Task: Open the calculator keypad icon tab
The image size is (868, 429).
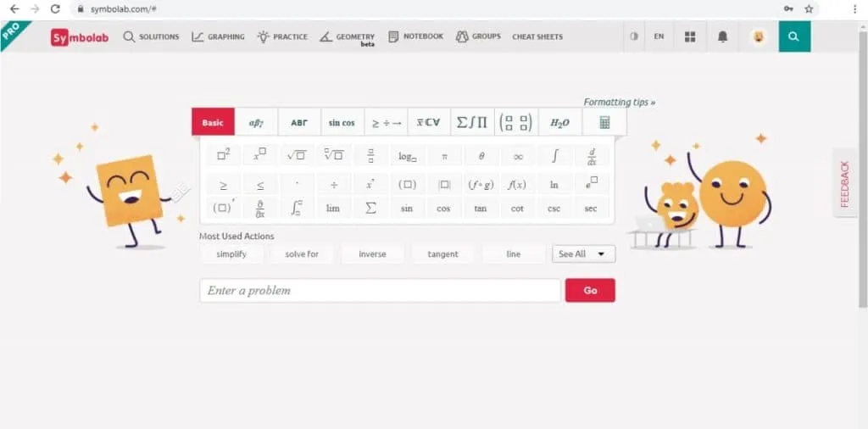Action: tap(604, 122)
